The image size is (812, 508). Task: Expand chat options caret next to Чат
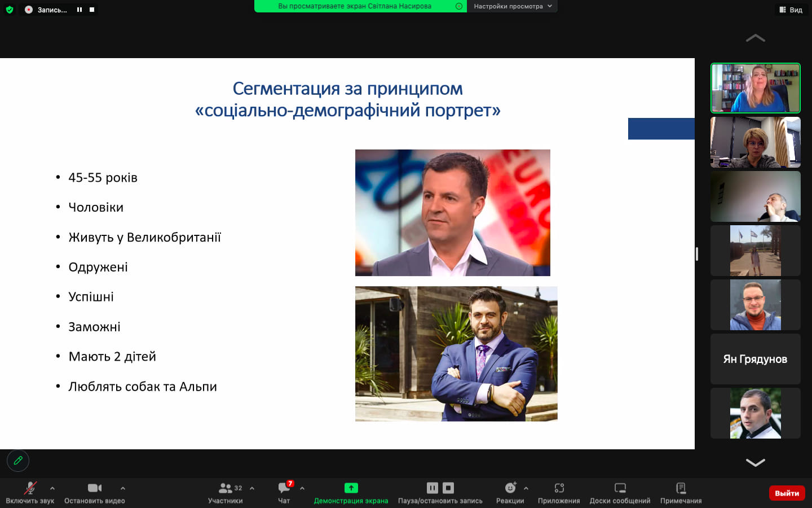302,488
